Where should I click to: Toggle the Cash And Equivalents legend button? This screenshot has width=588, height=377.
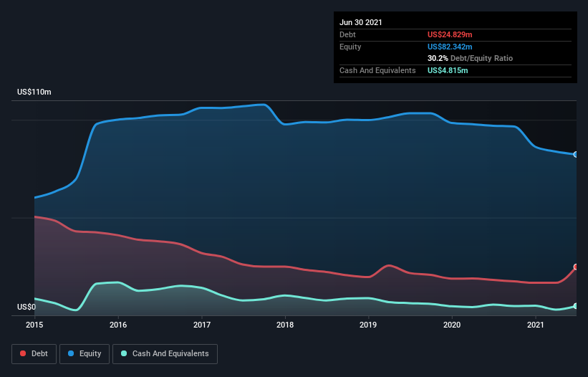coord(165,354)
